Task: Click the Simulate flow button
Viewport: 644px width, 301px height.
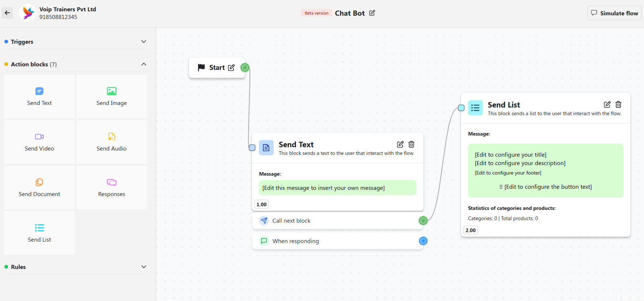Action: 614,13
